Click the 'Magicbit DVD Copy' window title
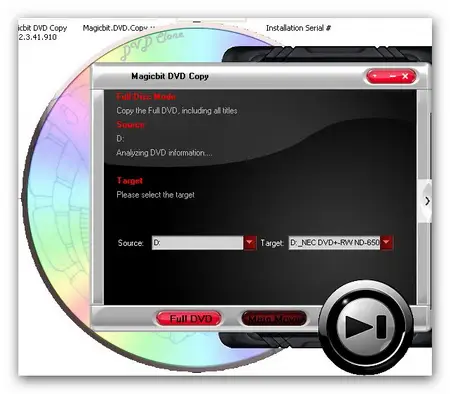The height and width of the screenshot is (394, 450). [x=170, y=76]
